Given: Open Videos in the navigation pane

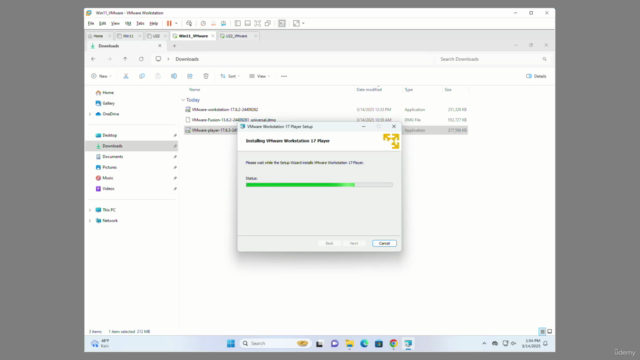Looking at the screenshot, I should [105, 189].
